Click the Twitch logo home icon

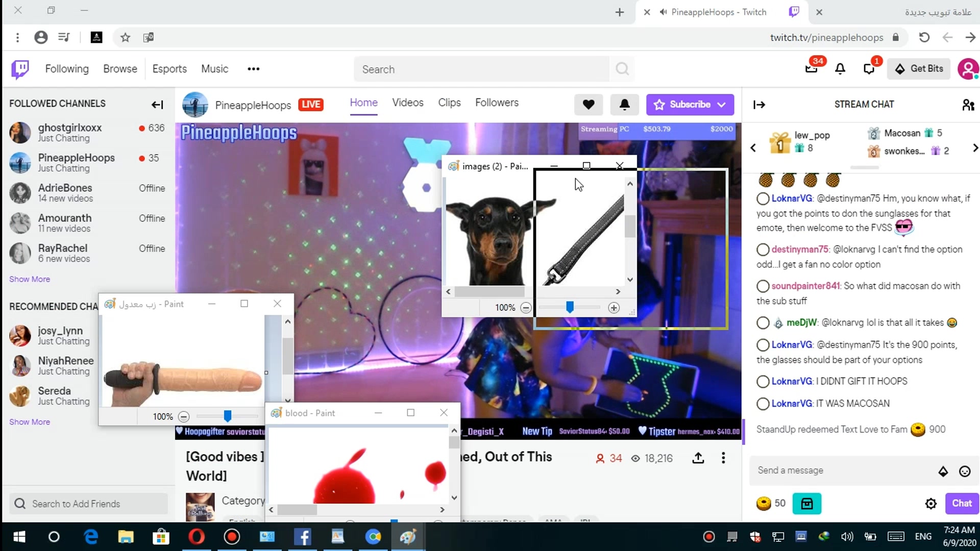tap(20, 69)
